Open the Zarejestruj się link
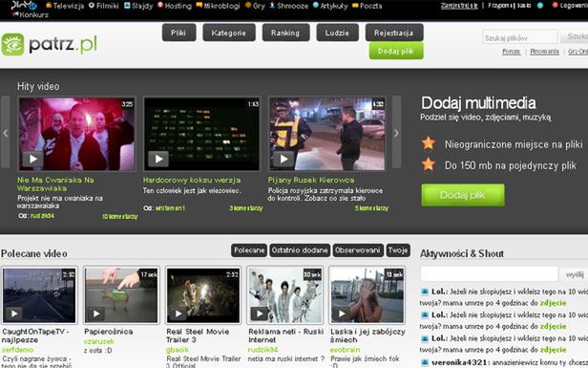The height and width of the screenshot is (368, 588). 459,6
